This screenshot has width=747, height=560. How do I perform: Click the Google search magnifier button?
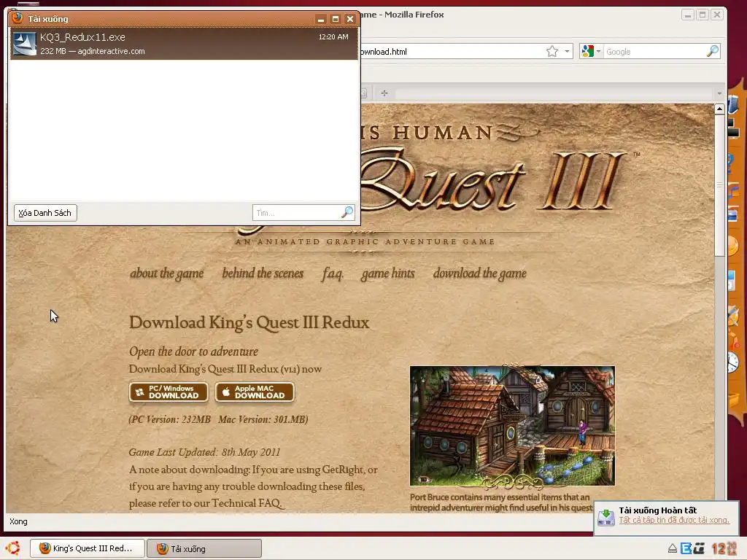[x=712, y=51]
